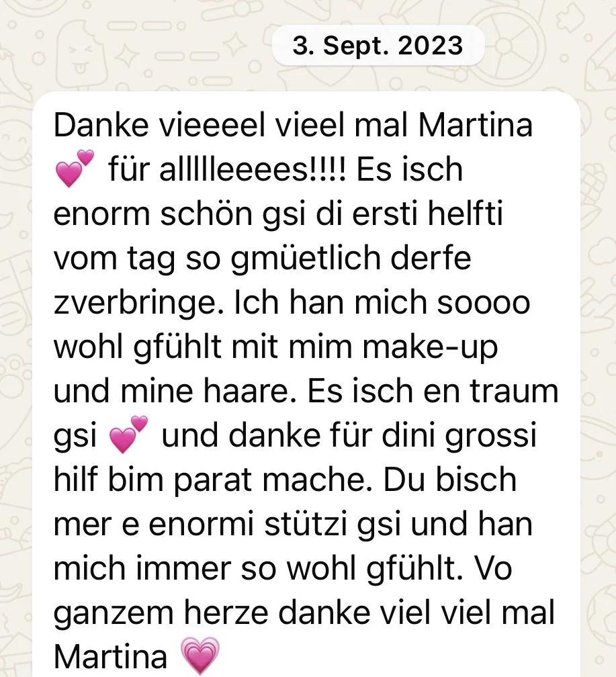This screenshot has width=616, height=677.
Task: Select the word "Danke" starting the message
Action: pyautogui.click(x=101, y=125)
